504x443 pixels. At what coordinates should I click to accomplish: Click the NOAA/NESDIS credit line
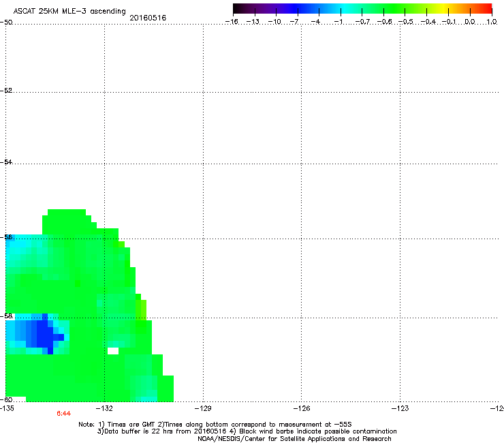coord(294,439)
